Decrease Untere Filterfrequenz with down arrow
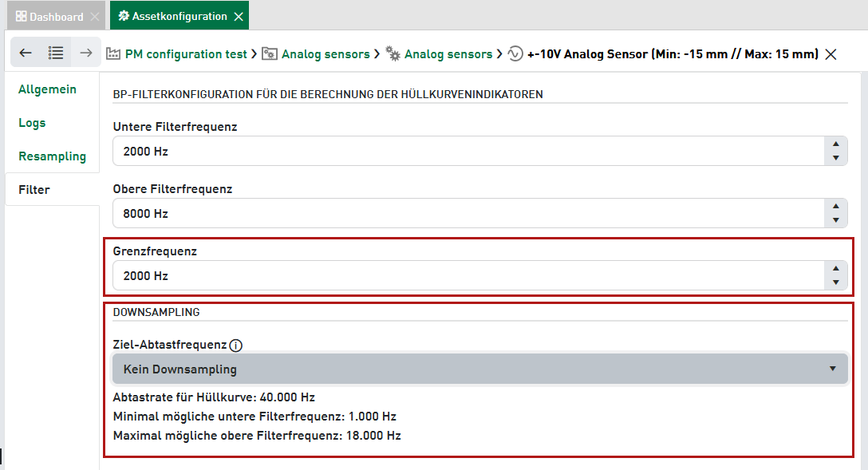The image size is (868, 470). (836, 158)
